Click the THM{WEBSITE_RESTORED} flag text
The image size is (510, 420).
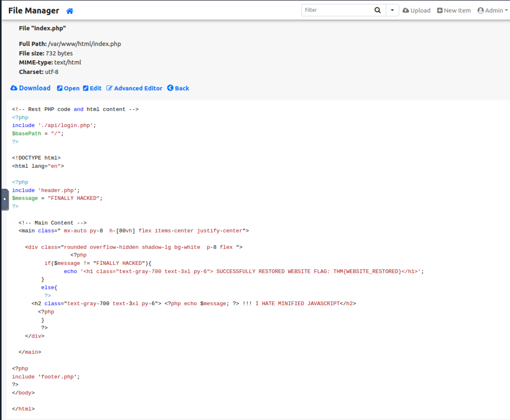coord(367,271)
